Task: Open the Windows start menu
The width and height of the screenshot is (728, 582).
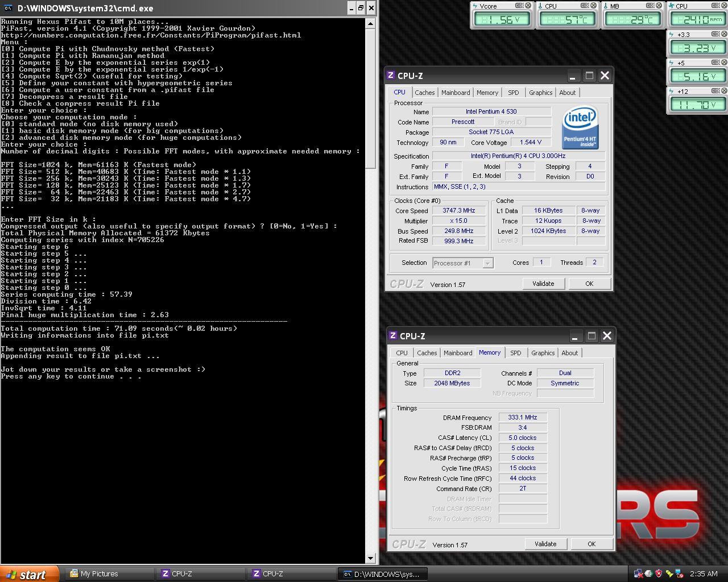Action: point(29,574)
